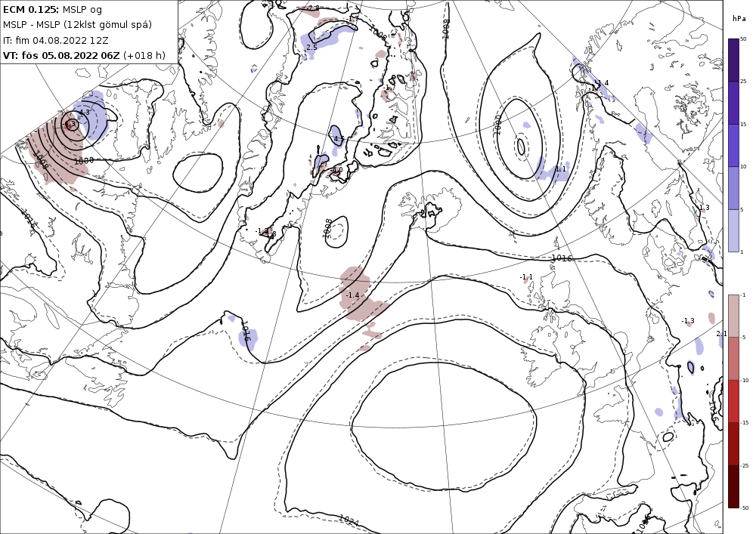Click the 'hPa' unit label above legend
756x534 pixels.
coord(739,18)
